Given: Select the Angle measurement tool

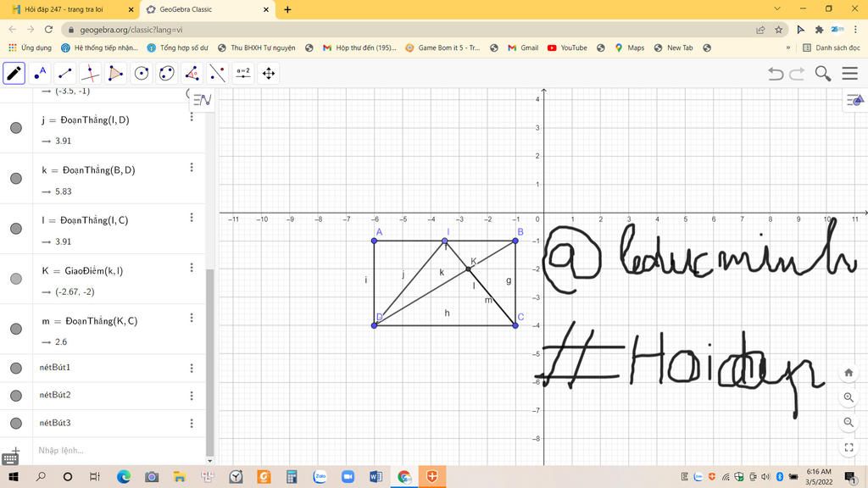Looking at the screenshot, I should point(192,73).
